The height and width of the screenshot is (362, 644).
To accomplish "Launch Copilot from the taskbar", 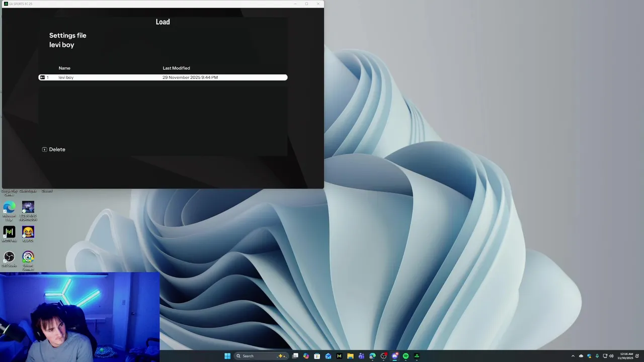I will (306, 356).
